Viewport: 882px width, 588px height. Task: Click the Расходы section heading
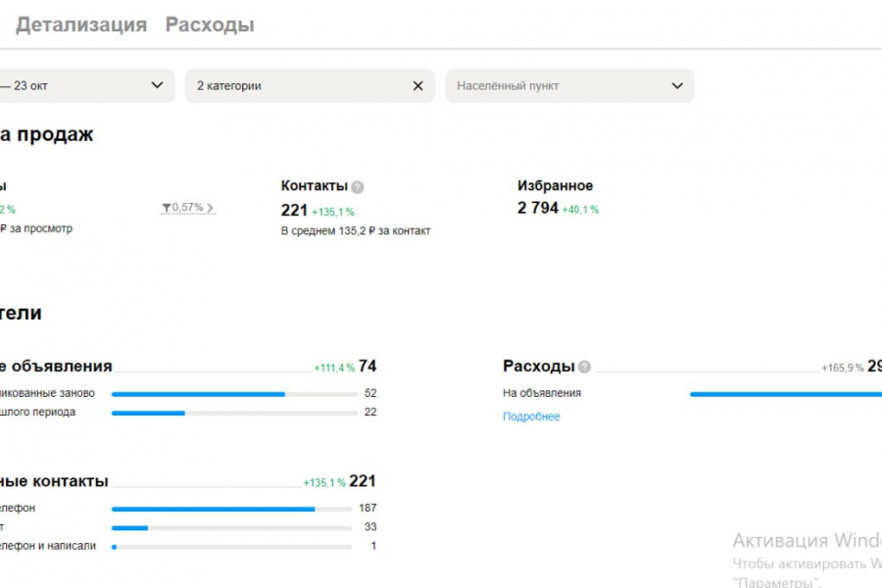pos(538,367)
